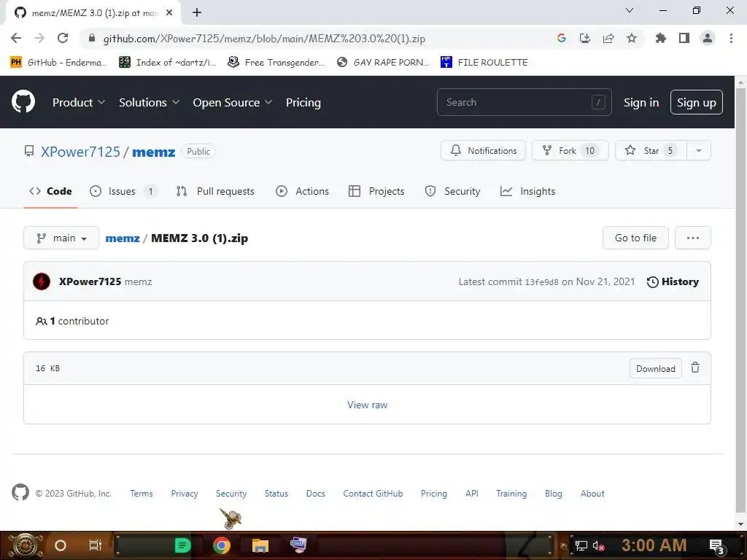Bookmark this page with the star icon
Viewport: 747px width, 560px height.
pyautogui.click(x=632, y=38)
